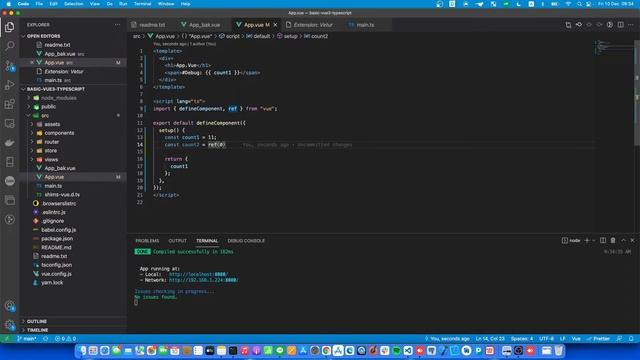The image size is (640, 360).
Task: Click Prettier in status bar
Action: coord(598,339)
